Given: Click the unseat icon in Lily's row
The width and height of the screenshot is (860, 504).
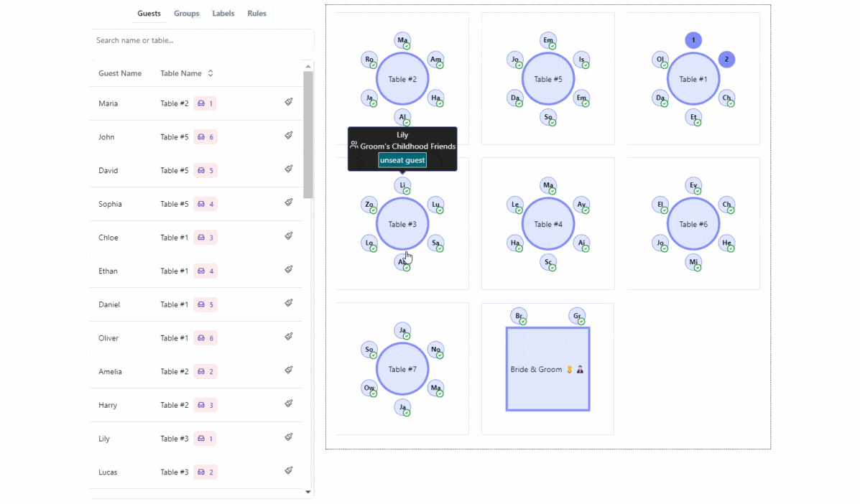Looking at the screenshot, I should (289, 437).
